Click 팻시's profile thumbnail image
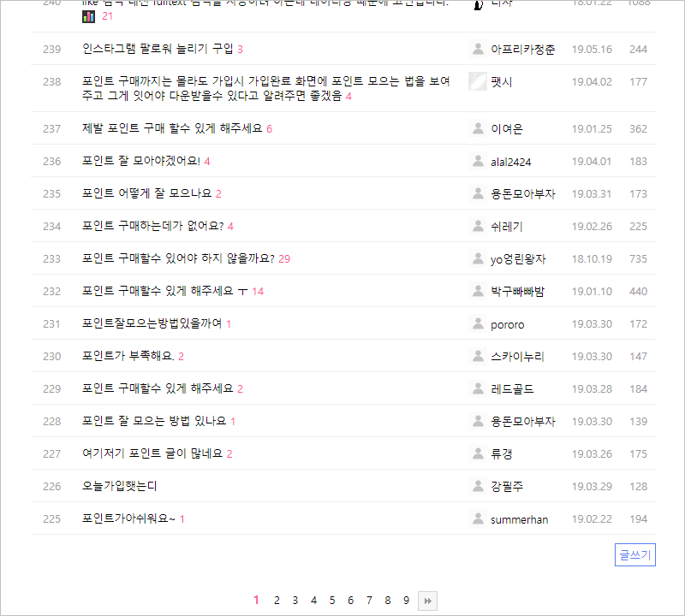Viewport: 685px width, 616px height. click(x=478, y=81)
